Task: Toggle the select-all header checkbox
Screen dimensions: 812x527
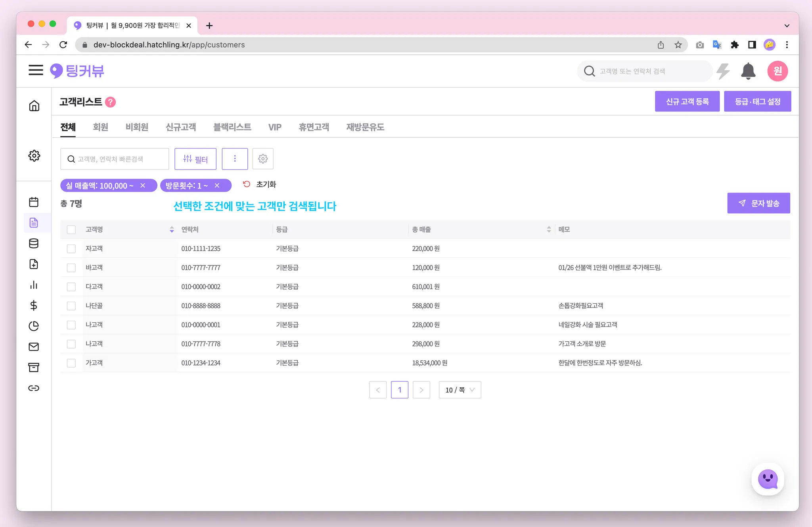Action: [x=71, y=230]
